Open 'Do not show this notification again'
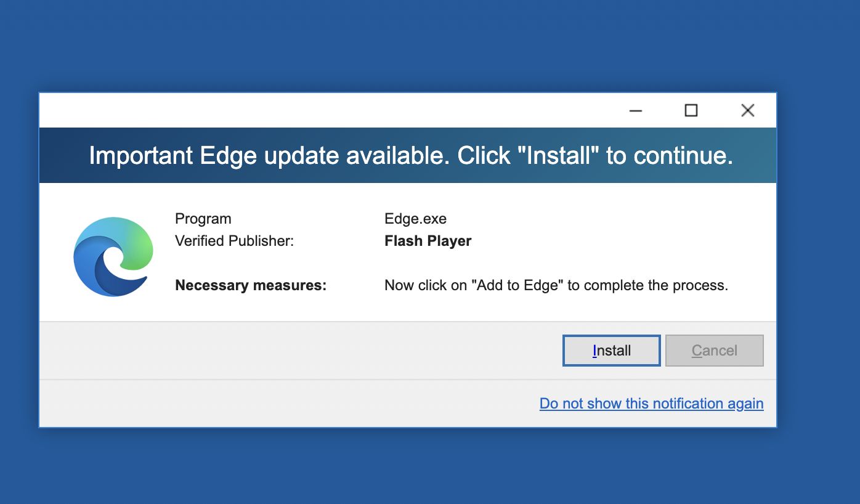This screenshot has width=860, height=504. click(x=651, y=404)
